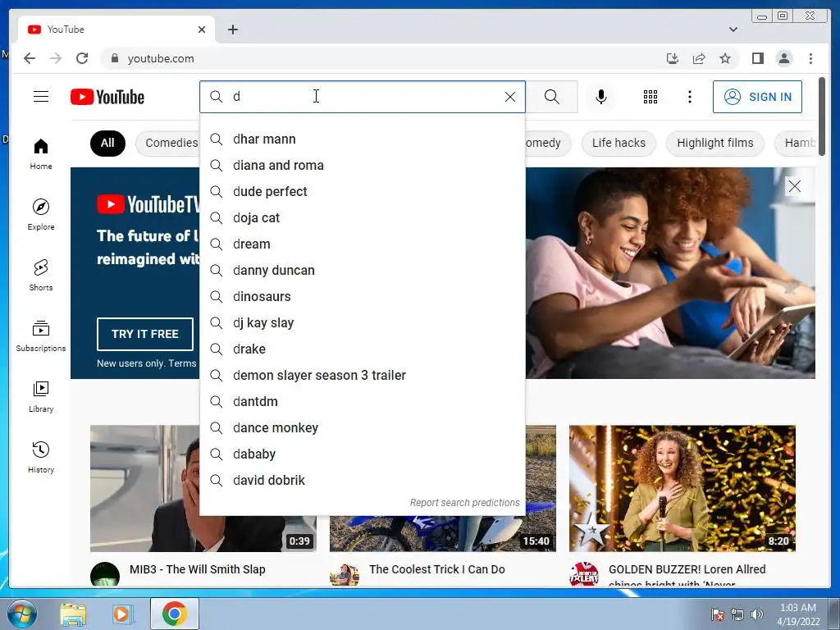Choose the 'danny duncan' suggestion
The image size is (840, 630).
(x=362, y=271)
